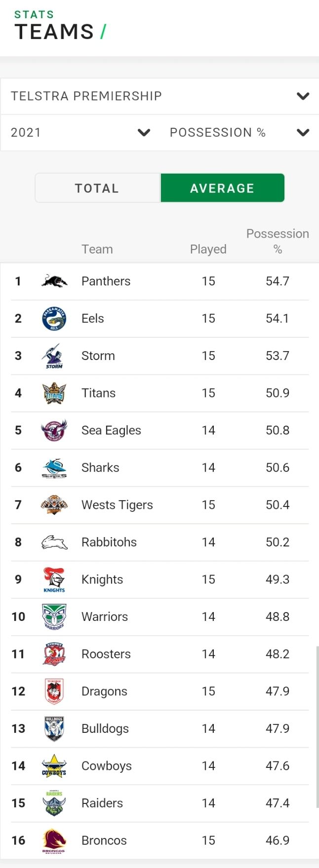Open the Wests Tigers team link
319x868 pixels.
117,505
